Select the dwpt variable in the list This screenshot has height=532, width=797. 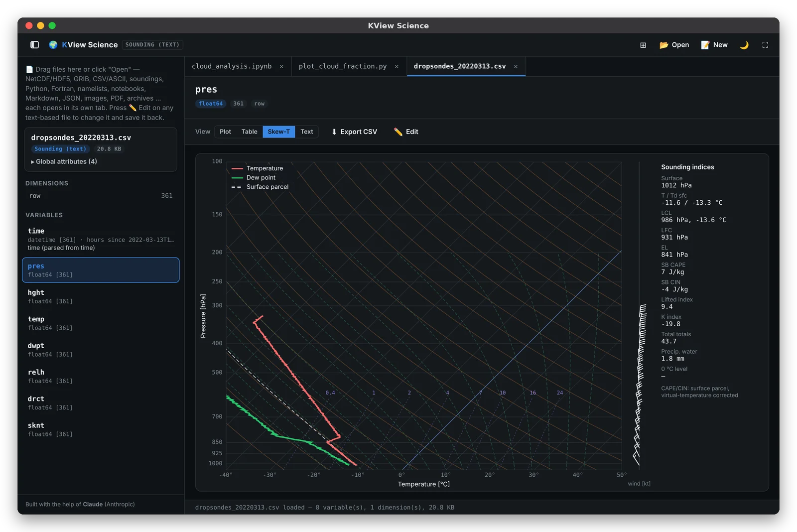pos(101,350)
